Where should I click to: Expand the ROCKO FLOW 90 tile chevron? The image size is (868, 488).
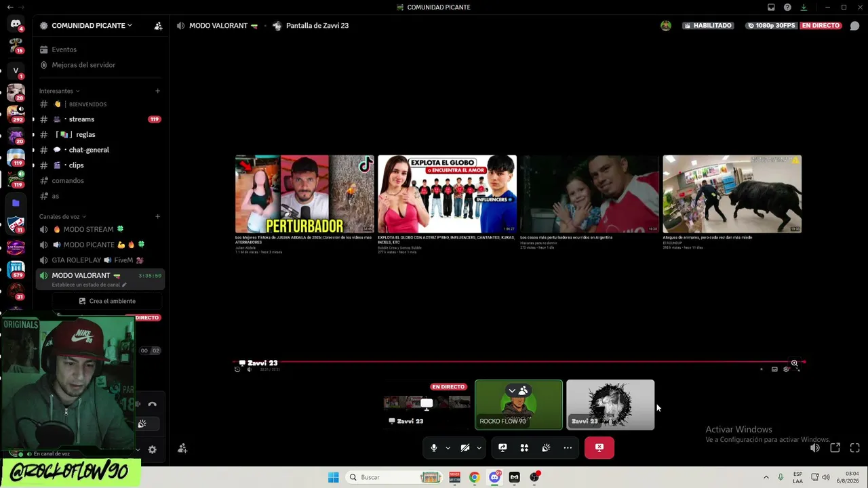coord(512,390)
